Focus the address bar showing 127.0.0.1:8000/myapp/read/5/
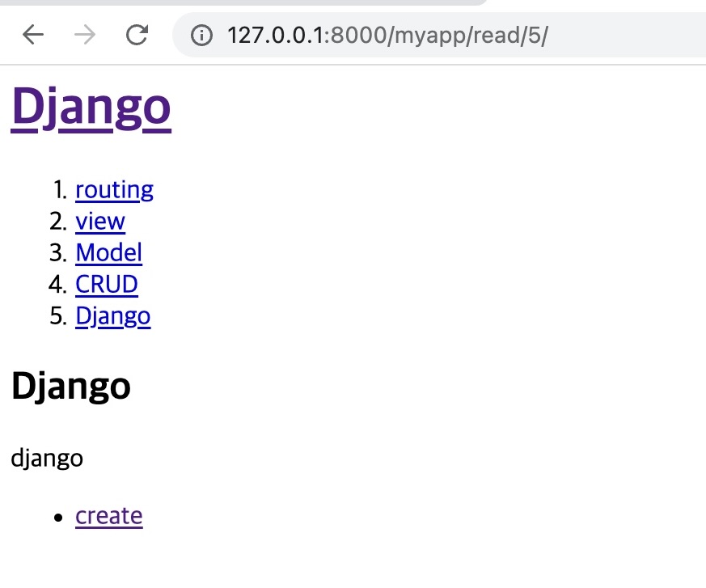 coord(439,35)
